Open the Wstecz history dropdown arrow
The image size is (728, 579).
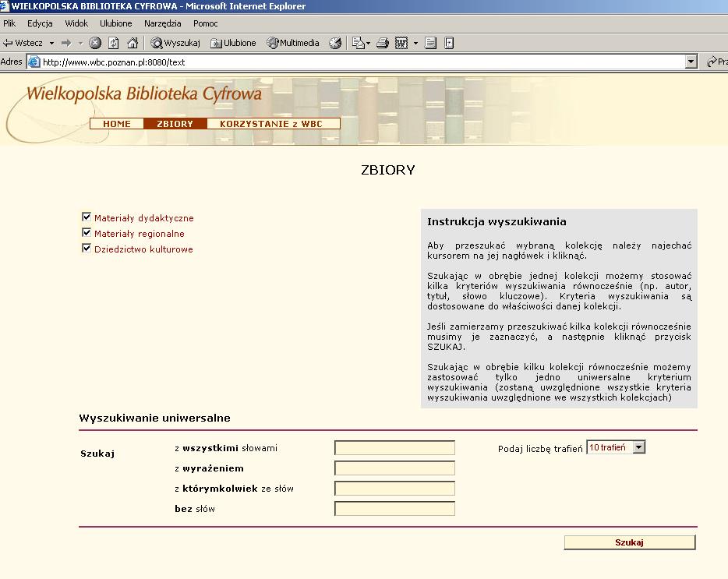pos(51,43)
